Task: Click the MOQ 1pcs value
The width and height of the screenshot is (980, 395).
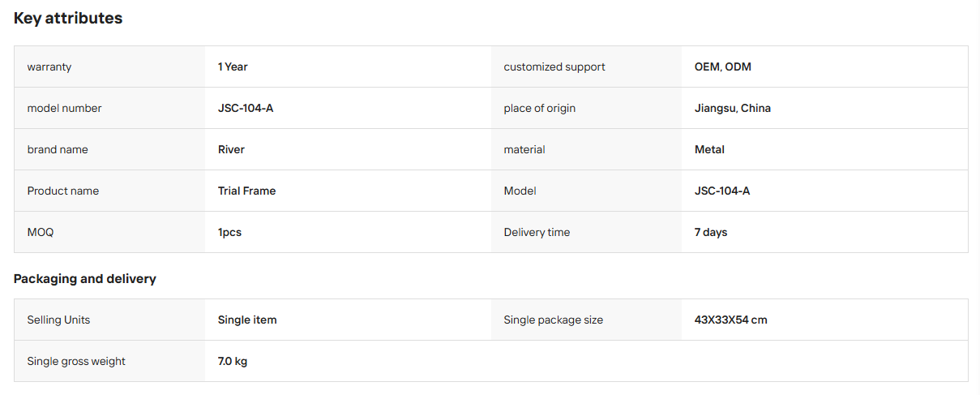Action: (229, 232)
